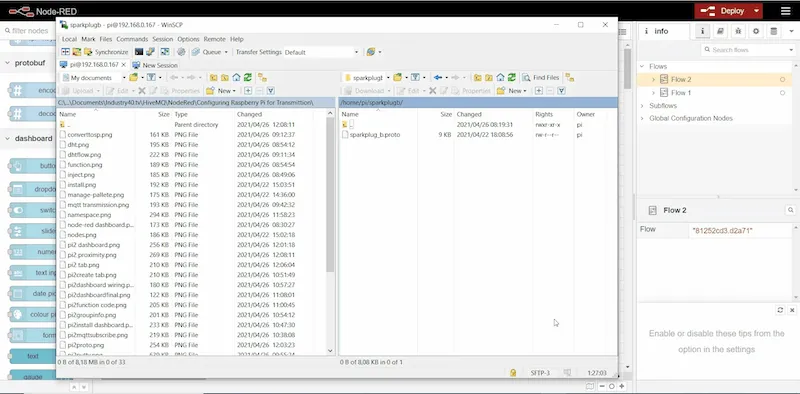Expand Global Configuration Nodes section

[642, 118]
